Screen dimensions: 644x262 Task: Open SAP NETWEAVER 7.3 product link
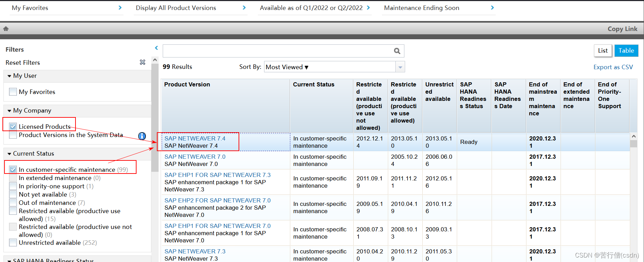[x=195, y=251]
